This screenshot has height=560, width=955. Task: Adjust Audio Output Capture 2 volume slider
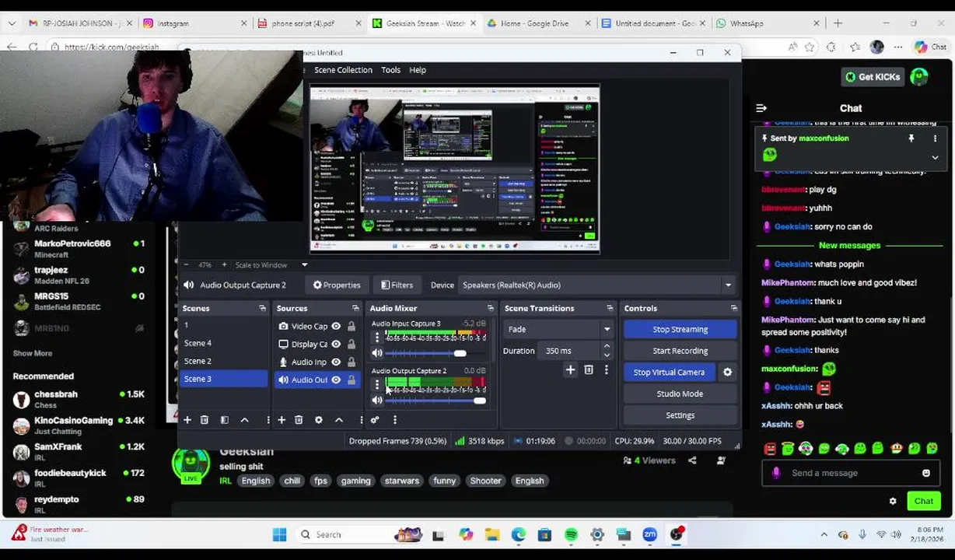click(479, 401)
